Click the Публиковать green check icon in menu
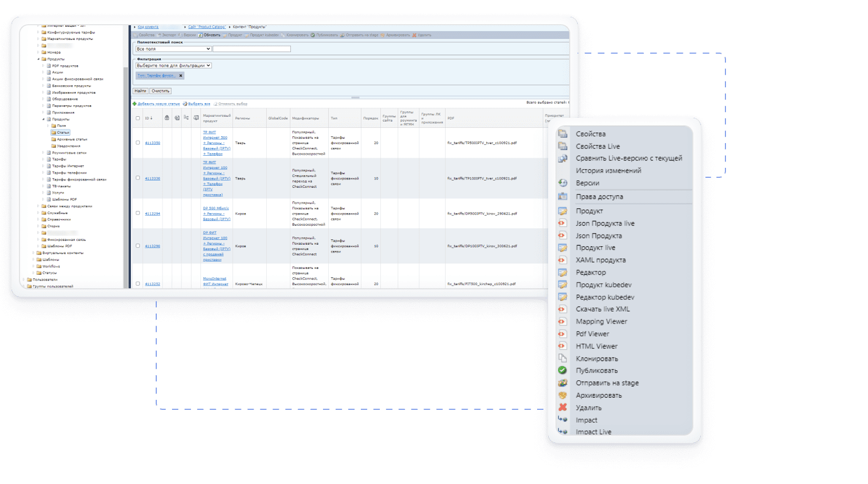868x484 pixels. [x=562, y=370]
